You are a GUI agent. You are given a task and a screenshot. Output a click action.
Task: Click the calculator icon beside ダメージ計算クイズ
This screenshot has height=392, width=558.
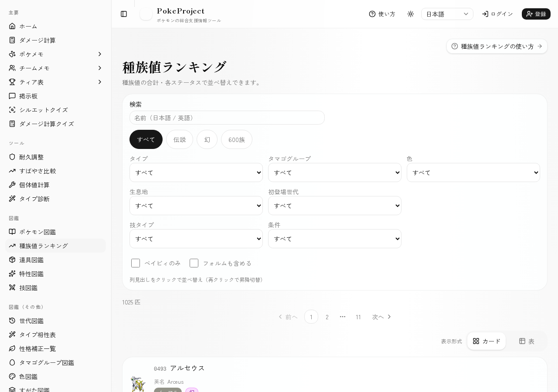pos(12,124)
